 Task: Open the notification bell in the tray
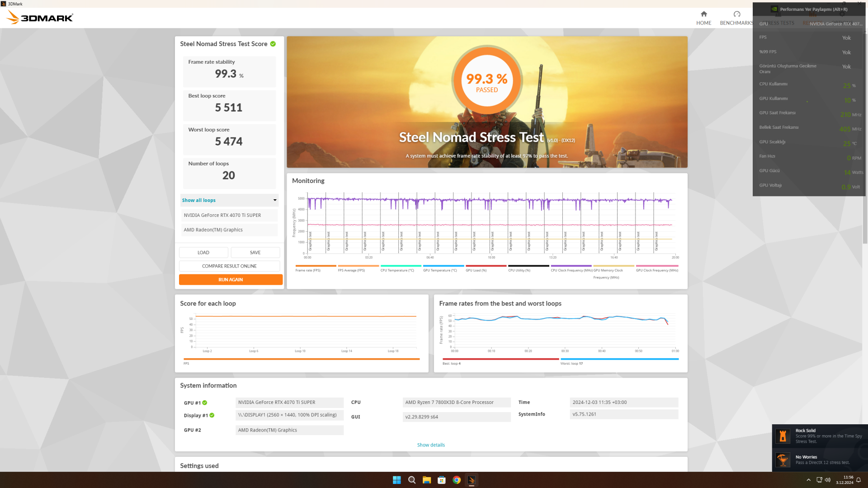coord(859,480)
